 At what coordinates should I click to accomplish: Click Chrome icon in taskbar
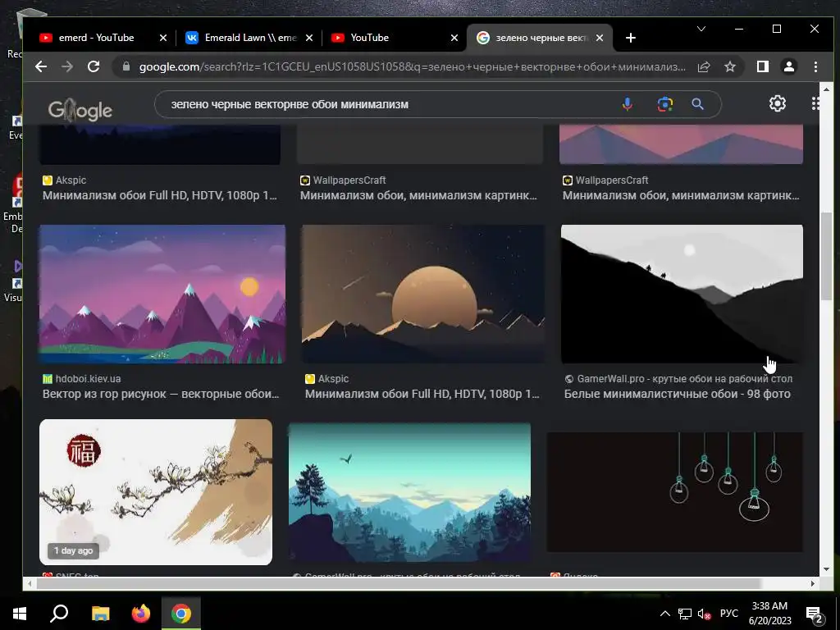[181, 614]
